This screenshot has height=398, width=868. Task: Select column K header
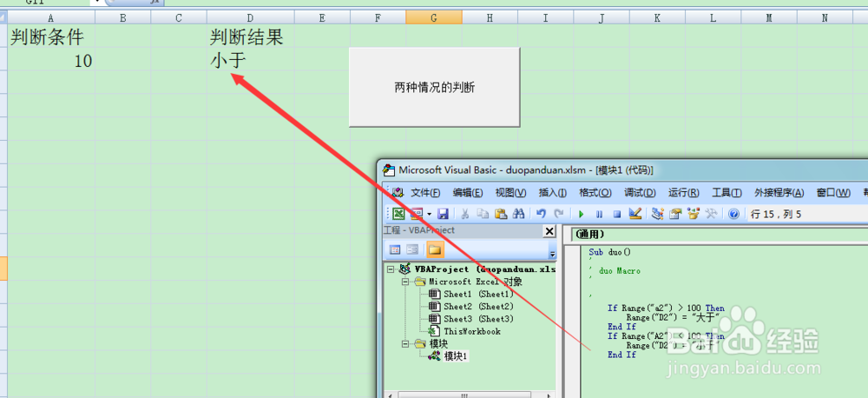click(657, 17)
